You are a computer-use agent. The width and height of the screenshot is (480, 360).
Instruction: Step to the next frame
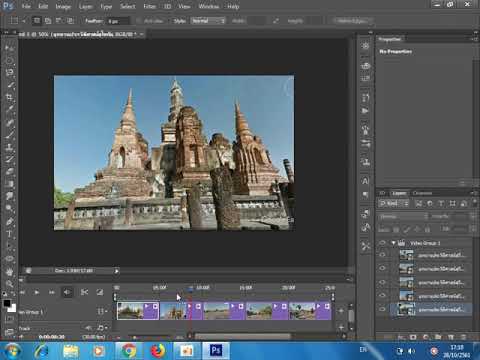[x=52, y=292]
